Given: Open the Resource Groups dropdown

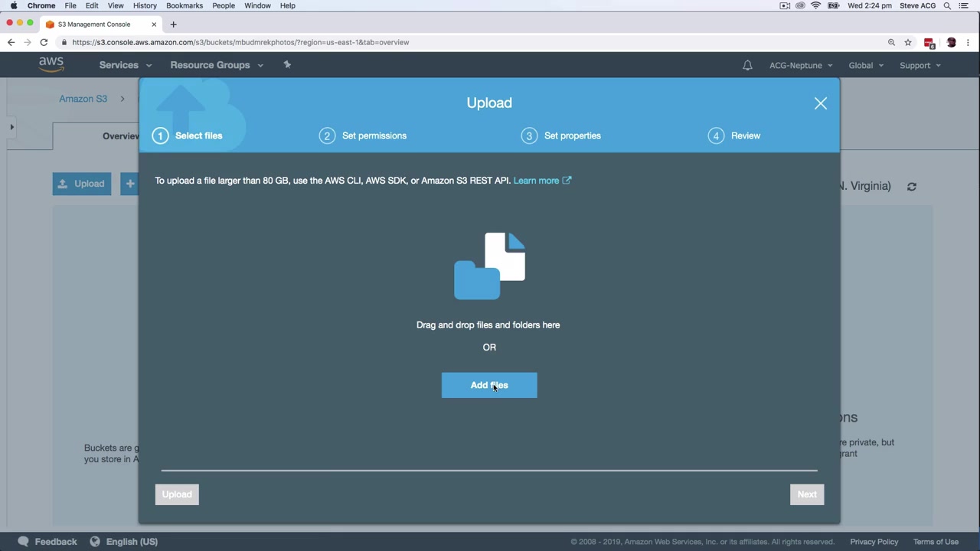Looking at the screenshot, I should [217, 65].
